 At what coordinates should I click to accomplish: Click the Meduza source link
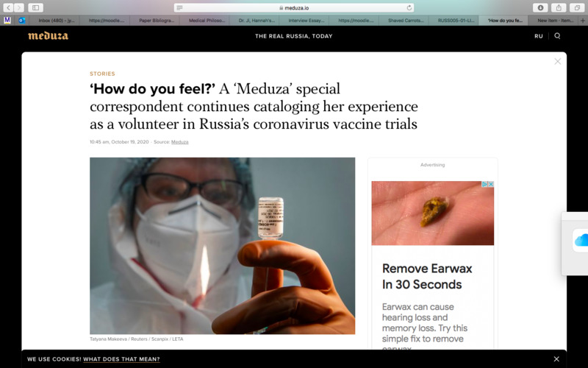pyautogui.click(x=179, y=142)
